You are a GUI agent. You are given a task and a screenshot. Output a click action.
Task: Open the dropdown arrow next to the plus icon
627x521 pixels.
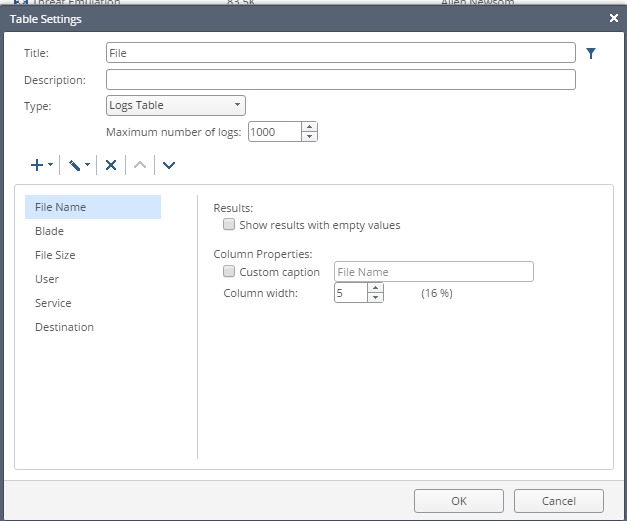50,164
